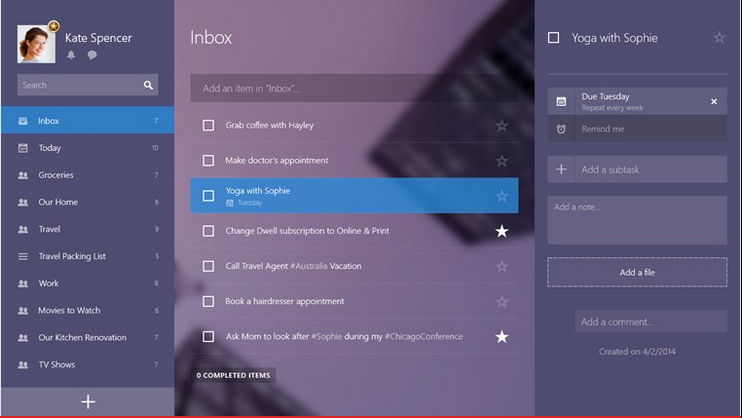Check off Yoga with Sophie in list
This screenshot has width=743, height=418.
pos(208,196)
